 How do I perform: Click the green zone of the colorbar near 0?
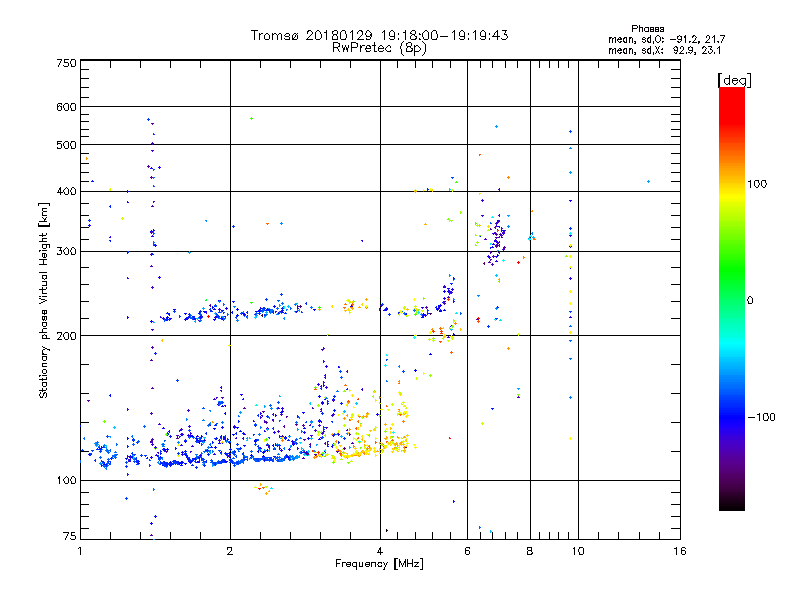[732, 286]
